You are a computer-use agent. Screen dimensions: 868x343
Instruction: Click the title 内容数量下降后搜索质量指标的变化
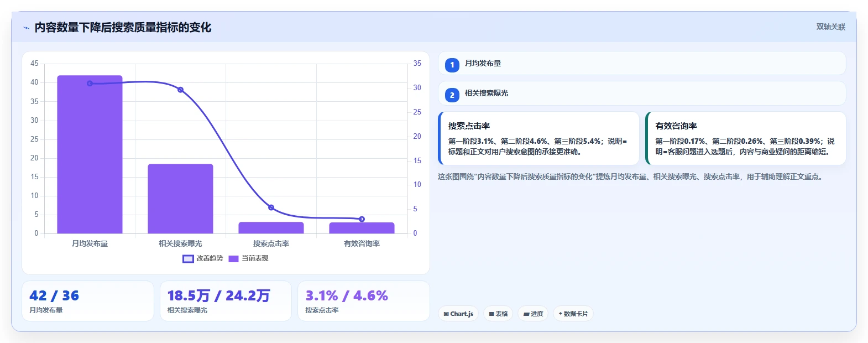coord(123,27)
